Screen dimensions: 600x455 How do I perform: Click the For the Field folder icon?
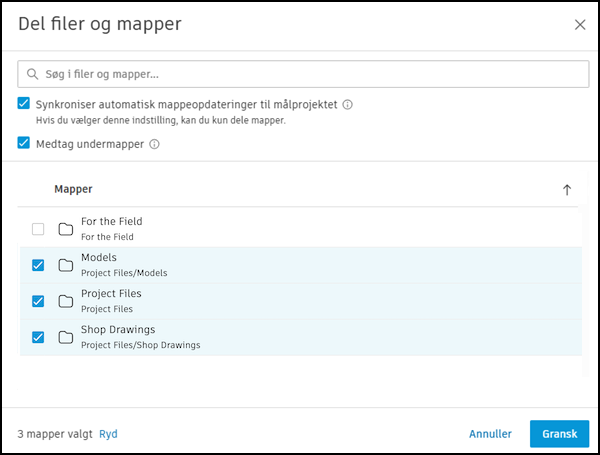[66, 229]
